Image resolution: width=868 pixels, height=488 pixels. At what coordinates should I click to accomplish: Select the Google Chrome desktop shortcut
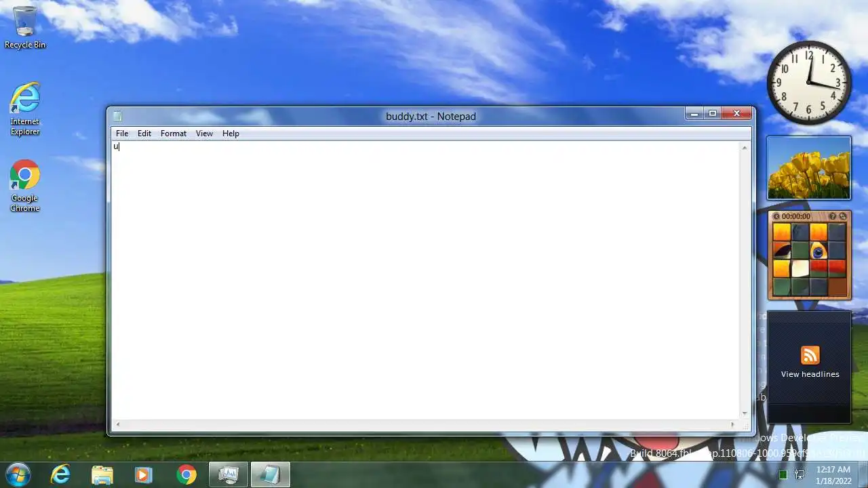(25, 186)
